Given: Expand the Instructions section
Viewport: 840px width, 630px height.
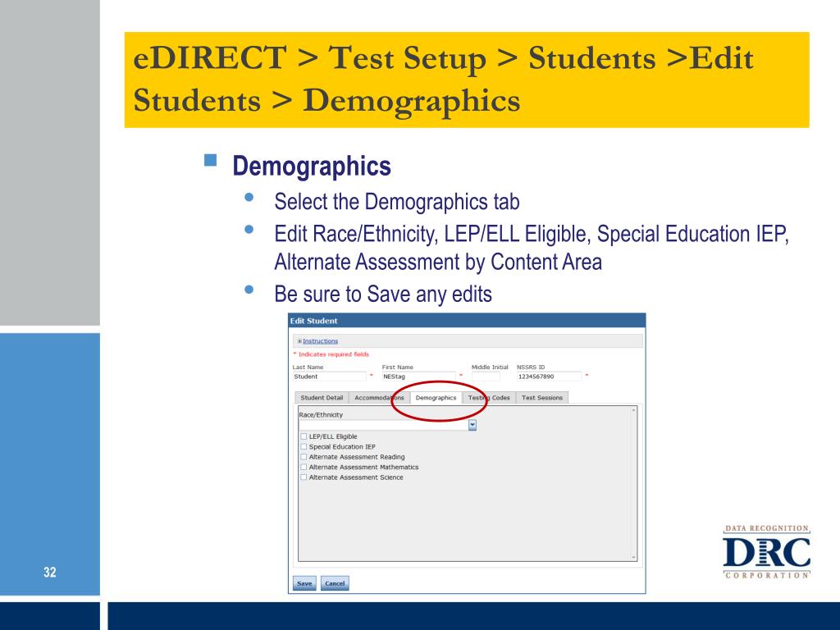Looking at the screenshot, I should point(320,340).
